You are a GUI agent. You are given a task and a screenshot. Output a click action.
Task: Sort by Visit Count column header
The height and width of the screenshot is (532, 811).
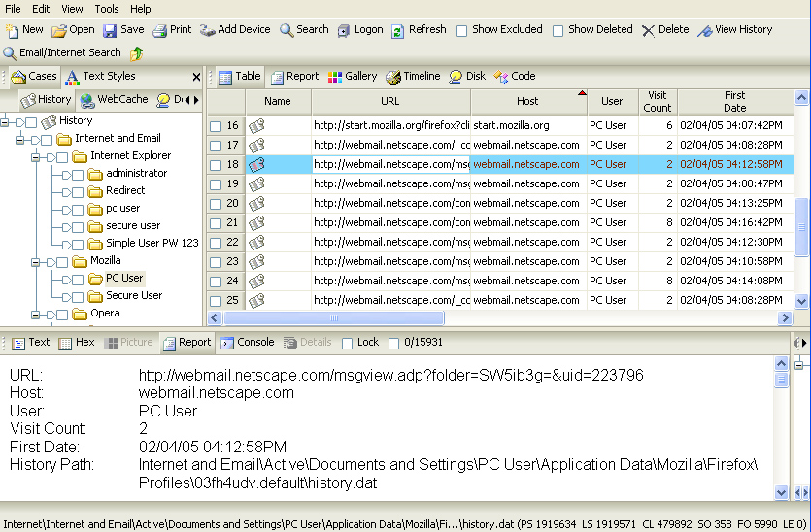click(658, 101)
